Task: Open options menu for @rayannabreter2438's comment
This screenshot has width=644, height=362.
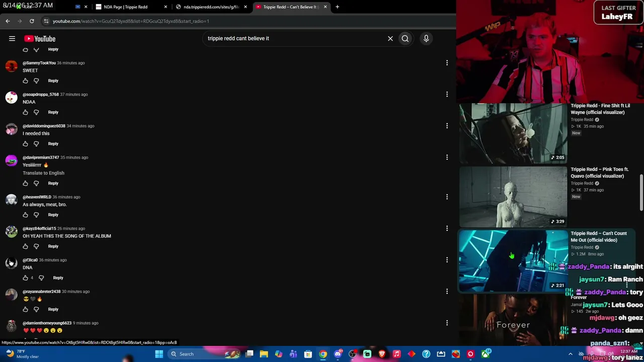Action: (447, 292)
